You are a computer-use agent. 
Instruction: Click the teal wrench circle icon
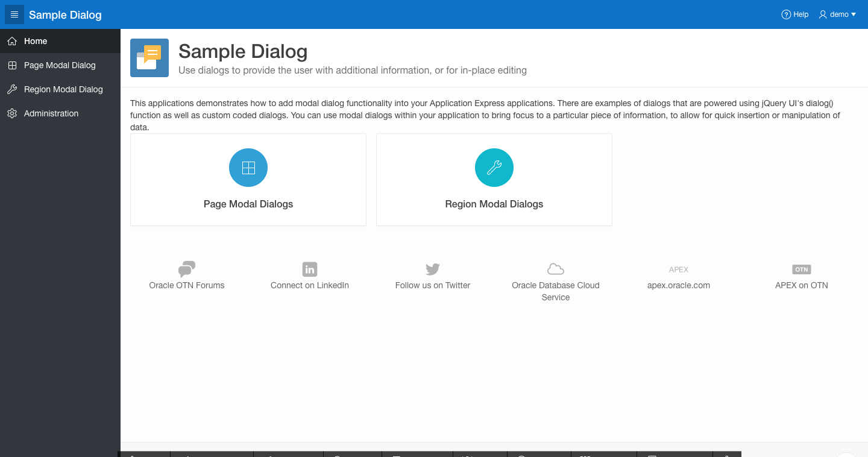pyautogui.click(x=494, y=168)
